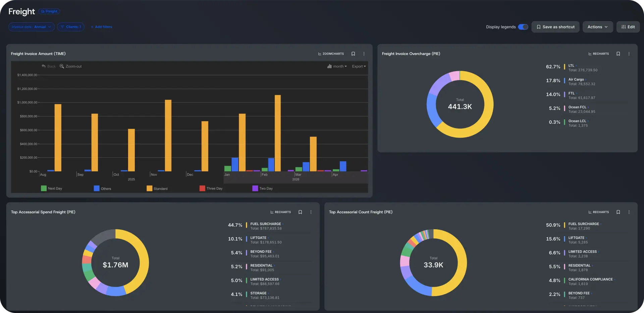Open Top Accessorial Count three-dot menu

point(629,212)
